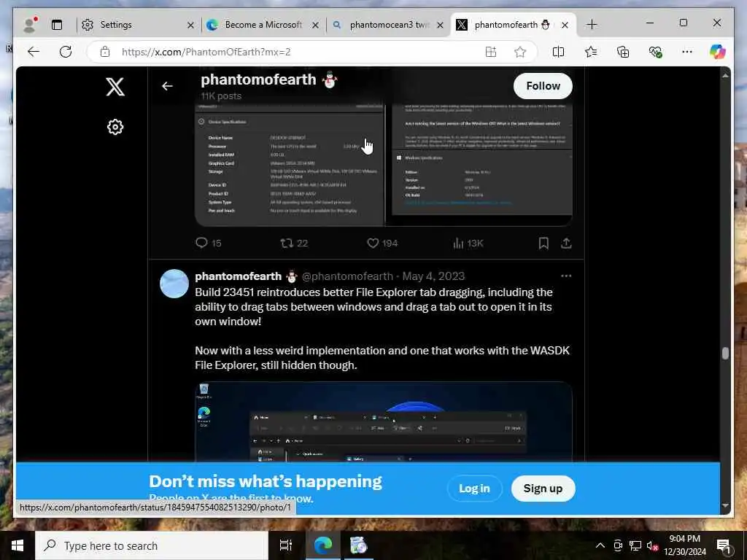The height and width of the screenshot is (560, 747).
Task: Open Microsoft Edge from the taskbar
Action: [x=322, y=545]
